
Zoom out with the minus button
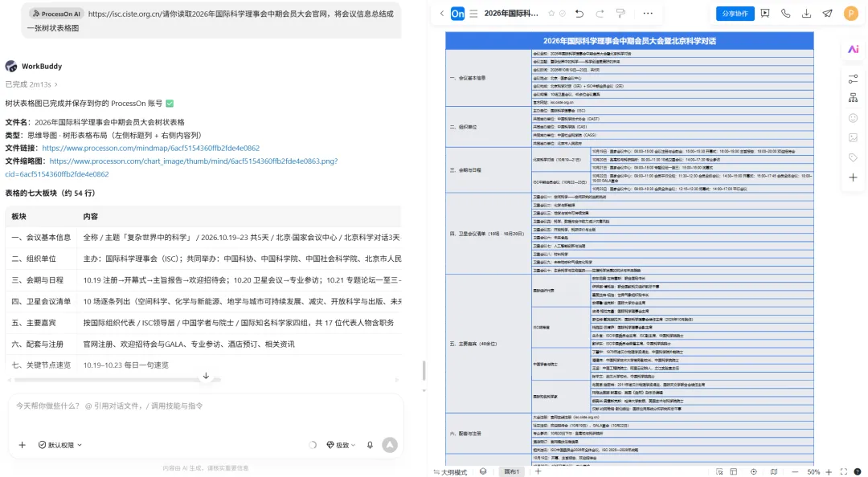pos(795,472)
